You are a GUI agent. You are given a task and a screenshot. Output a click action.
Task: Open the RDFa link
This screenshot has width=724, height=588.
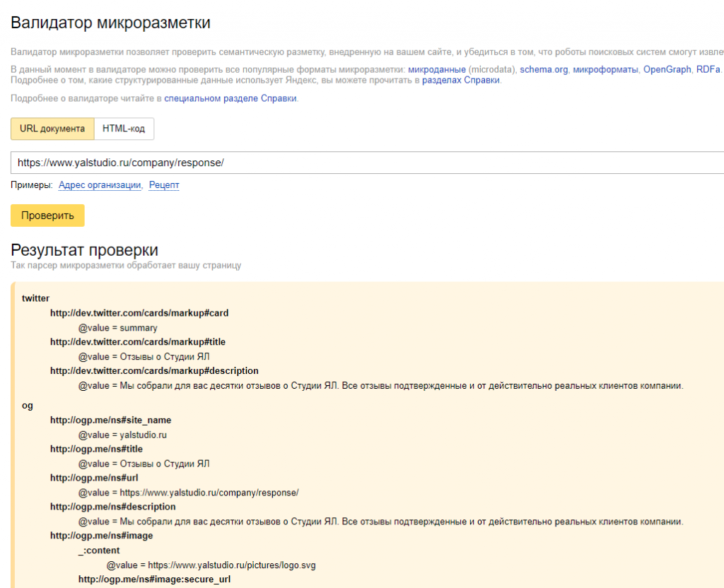tap(708, 70)
